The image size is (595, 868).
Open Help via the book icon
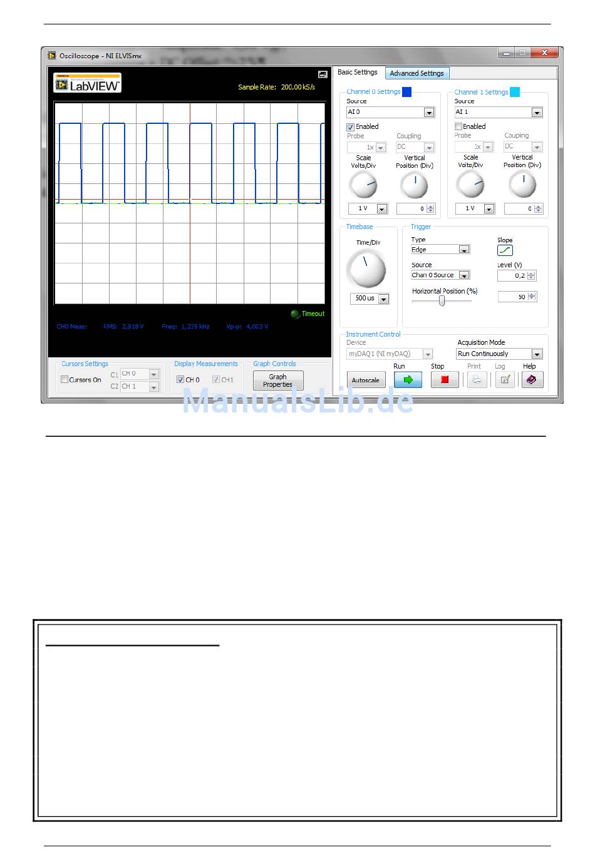click(532, 379)
